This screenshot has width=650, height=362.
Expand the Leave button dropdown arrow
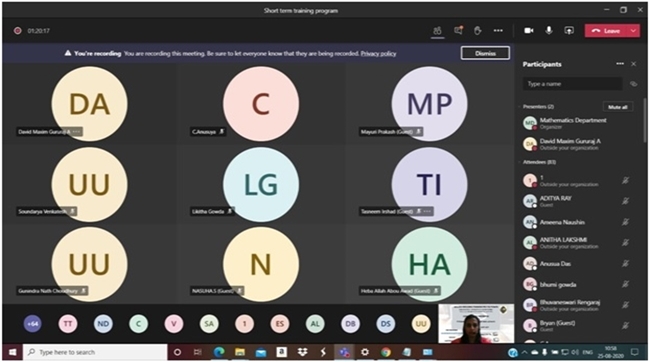[633, 31]
